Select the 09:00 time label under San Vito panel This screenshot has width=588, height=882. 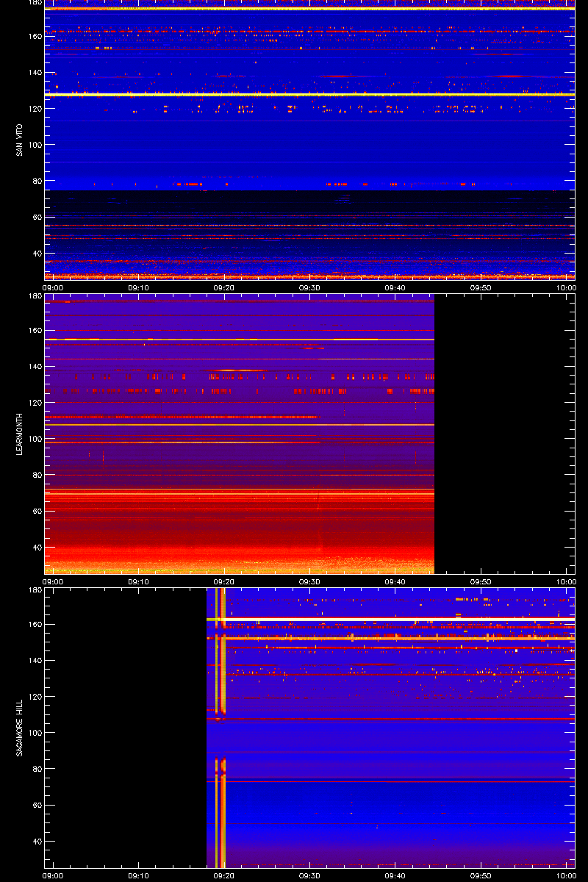53,288
